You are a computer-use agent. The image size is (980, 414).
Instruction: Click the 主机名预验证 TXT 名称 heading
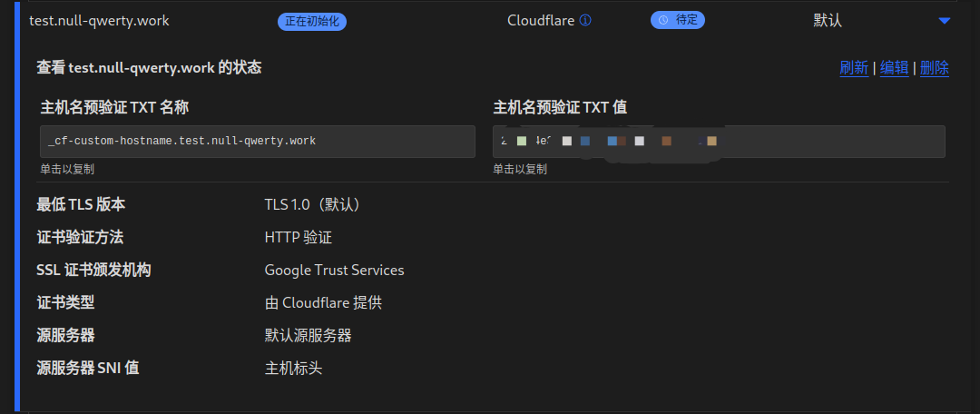pos(114,107)
